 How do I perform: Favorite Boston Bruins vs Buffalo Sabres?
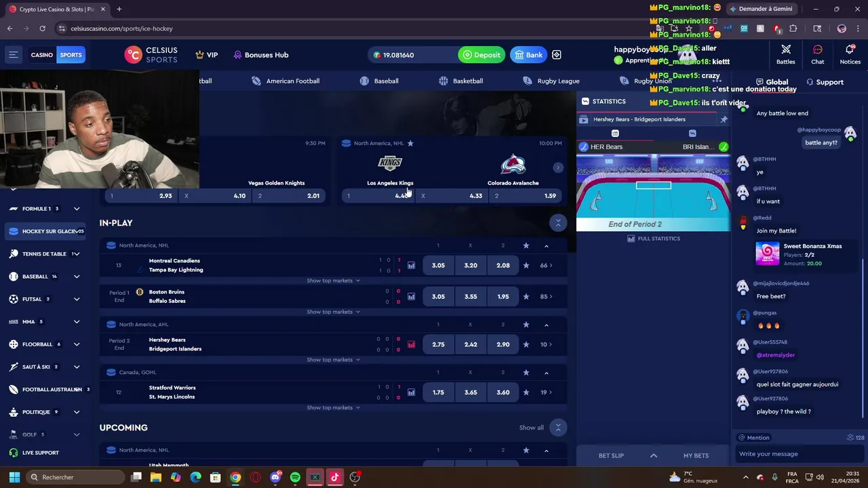pyautogui.click(x=526, y=297)
